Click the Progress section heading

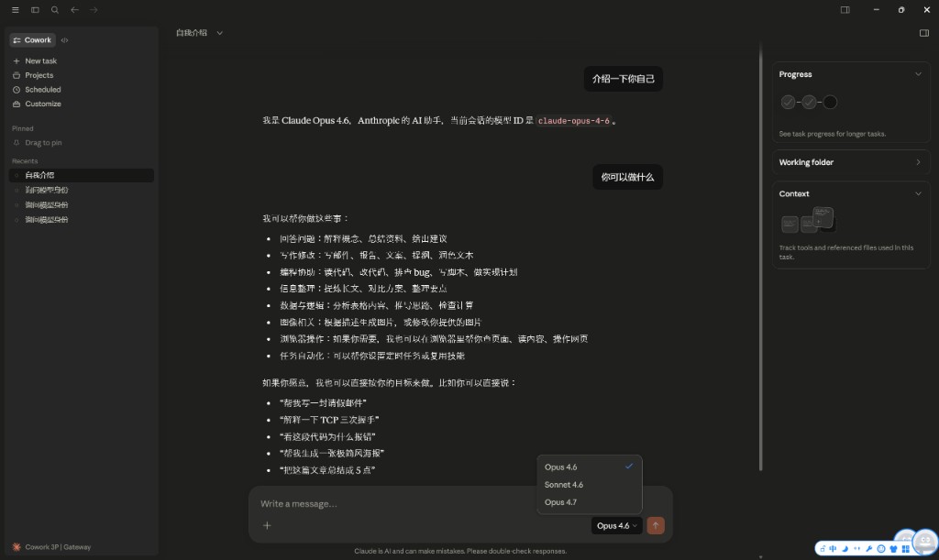coord(795,74)
